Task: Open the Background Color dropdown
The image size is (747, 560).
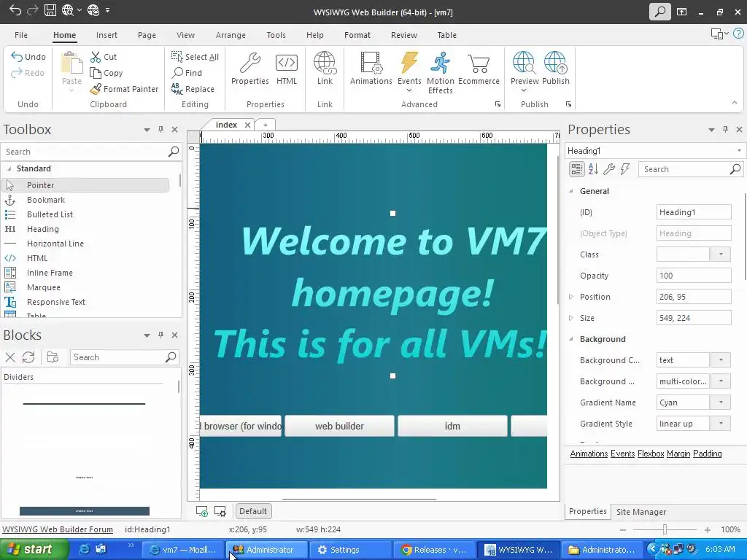Action: click(x=721, y=360)
